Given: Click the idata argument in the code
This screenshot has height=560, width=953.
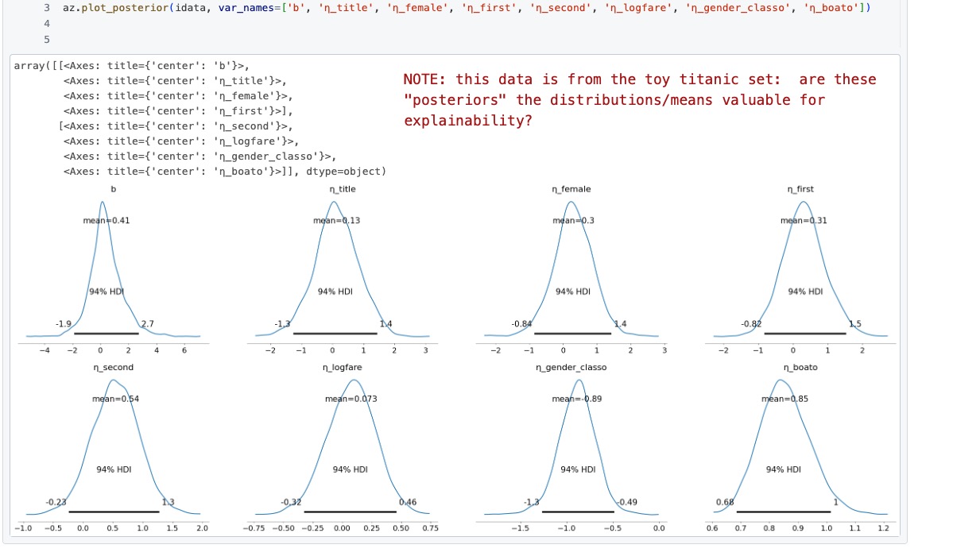Looking at the screenshot, I should tap(190, 8).
